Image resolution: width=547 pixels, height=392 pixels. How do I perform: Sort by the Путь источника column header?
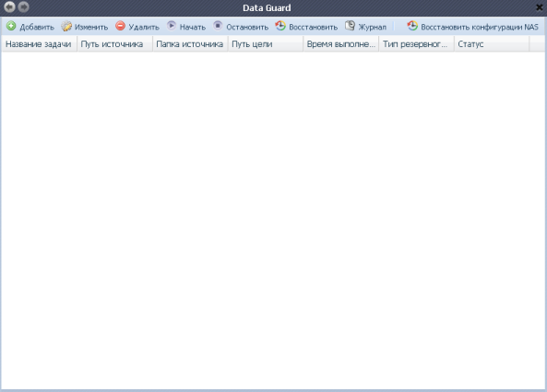pyautogui.click(x=114, y=44)
